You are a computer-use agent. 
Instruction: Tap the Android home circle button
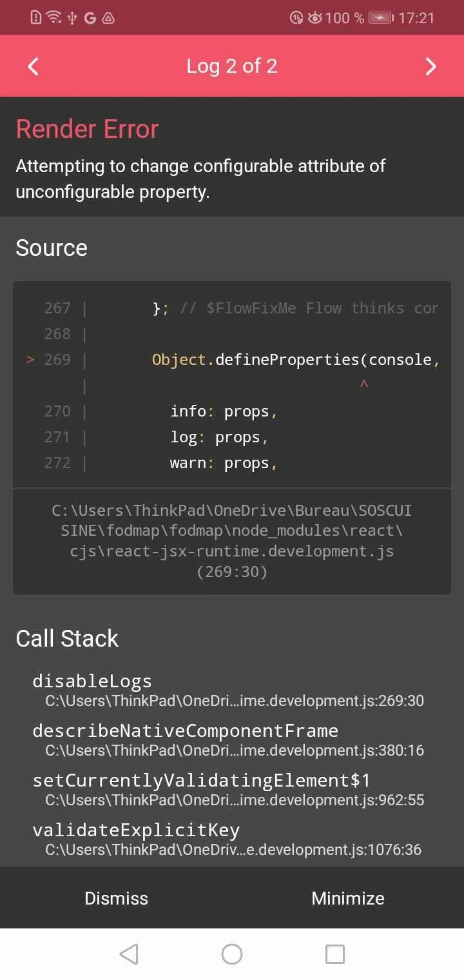(x=232, y=954)
